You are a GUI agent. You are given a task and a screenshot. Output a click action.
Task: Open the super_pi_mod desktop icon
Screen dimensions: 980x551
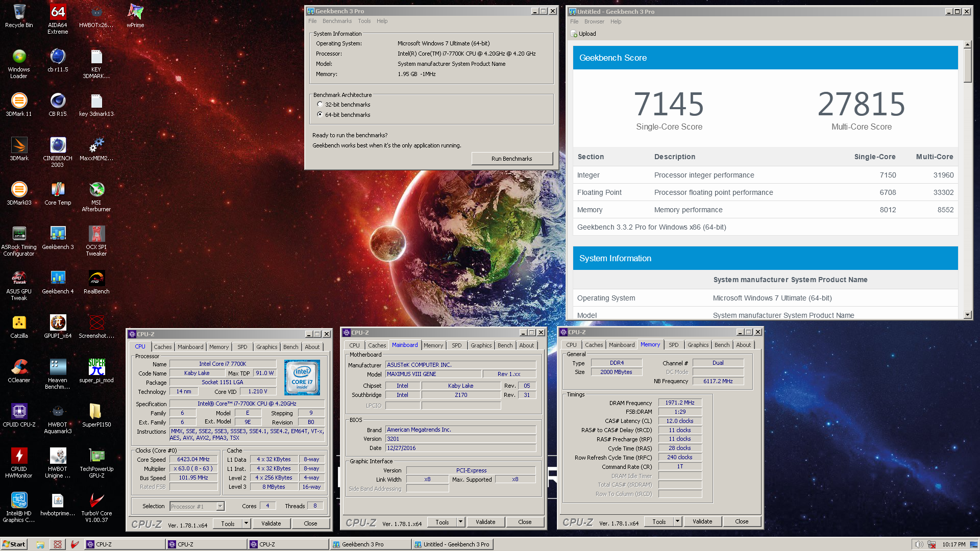coord(96,371)
